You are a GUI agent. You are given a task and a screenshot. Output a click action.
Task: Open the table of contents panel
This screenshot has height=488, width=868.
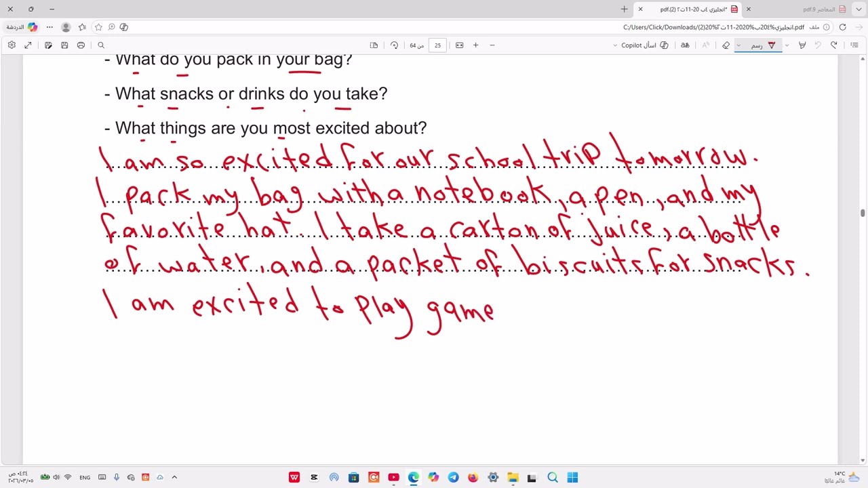pyautogui.click(x=854, y=45)
